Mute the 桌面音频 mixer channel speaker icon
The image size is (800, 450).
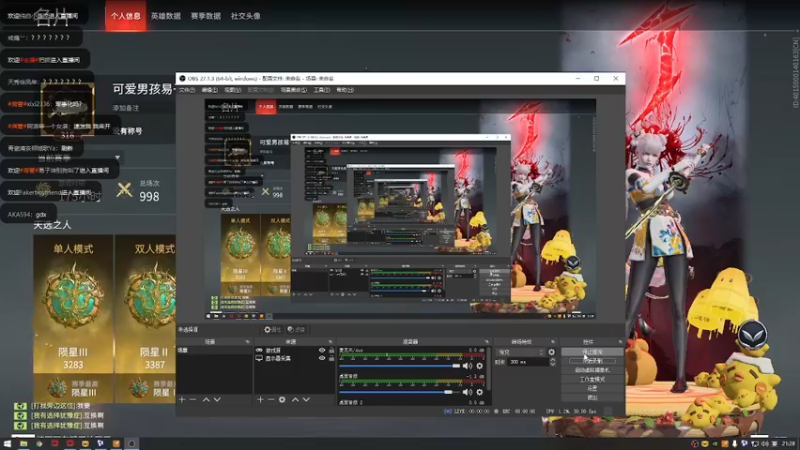click(467, 392)
